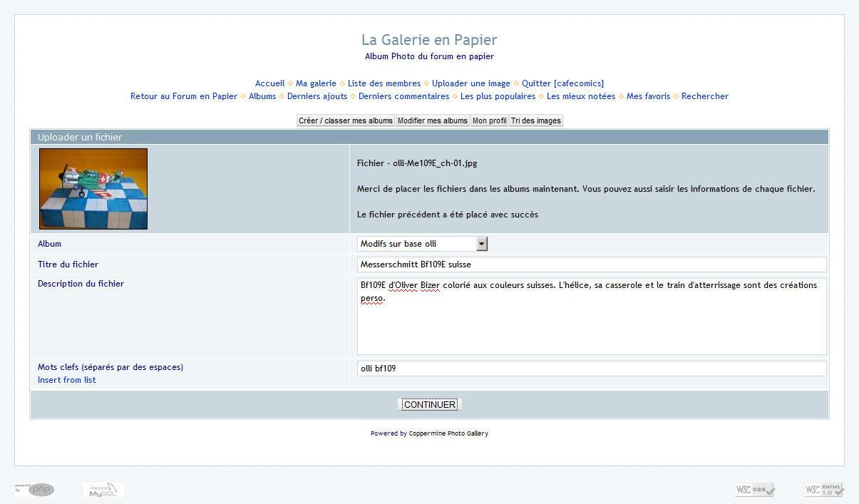Click Quitter [cafecomics] to log out
The height and width of the screenshot is (504, 859).
tap(562, 83)
